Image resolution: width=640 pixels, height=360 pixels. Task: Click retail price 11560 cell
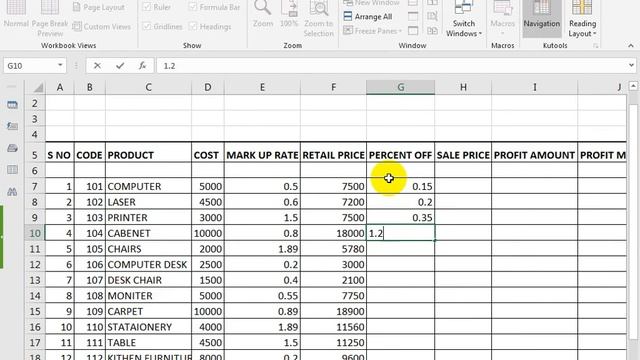point(333,327)
